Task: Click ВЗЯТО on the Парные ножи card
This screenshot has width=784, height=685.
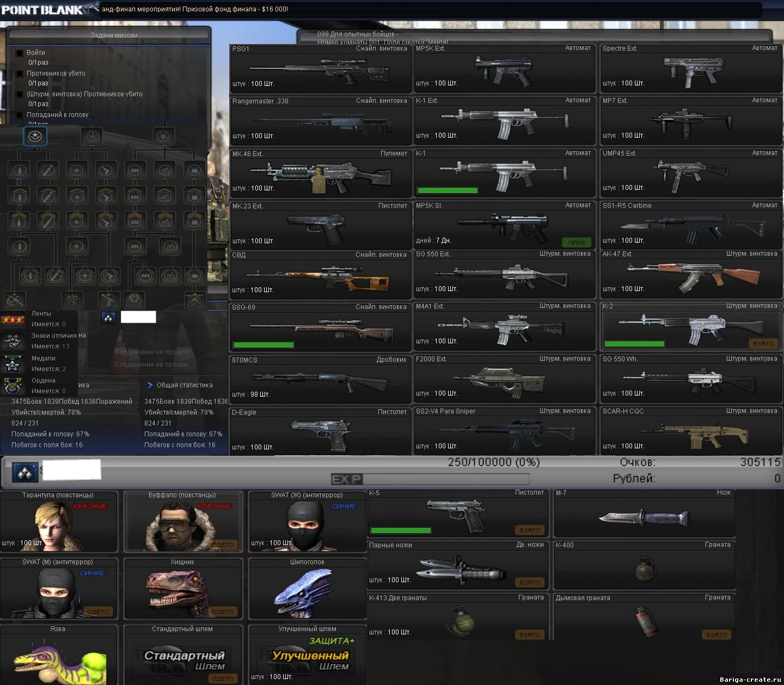Action: tap(530, 583)
